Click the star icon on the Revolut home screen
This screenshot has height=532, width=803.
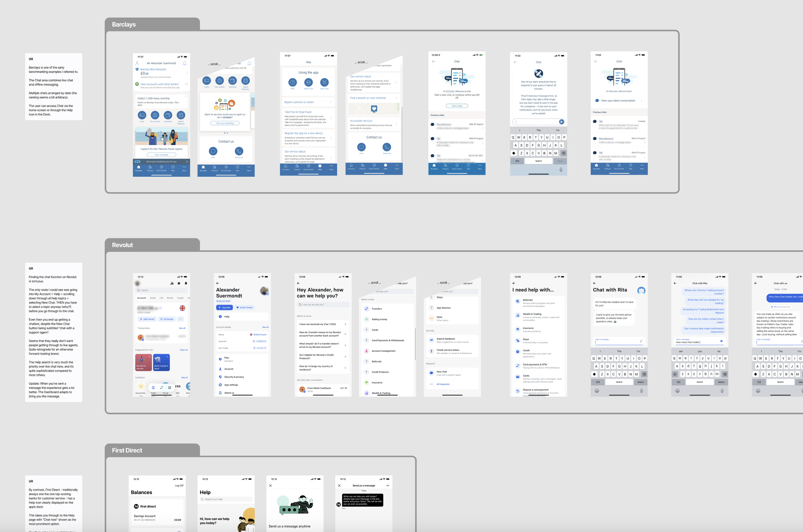tap(179, 283)
